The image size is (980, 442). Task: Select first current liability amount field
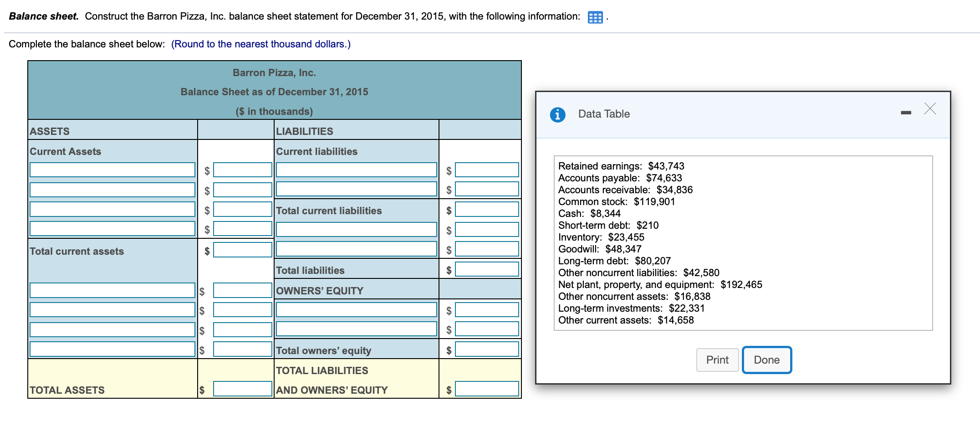click(487, 170)
